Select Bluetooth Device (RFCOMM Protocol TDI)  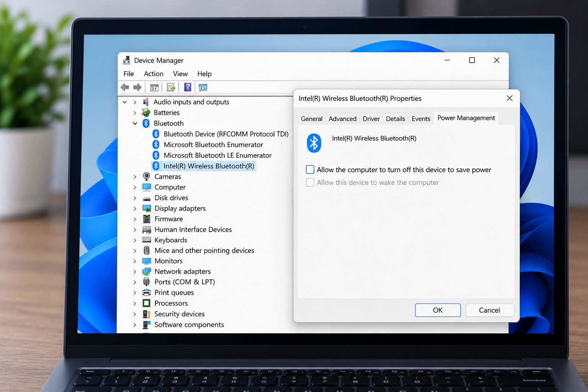226,134
